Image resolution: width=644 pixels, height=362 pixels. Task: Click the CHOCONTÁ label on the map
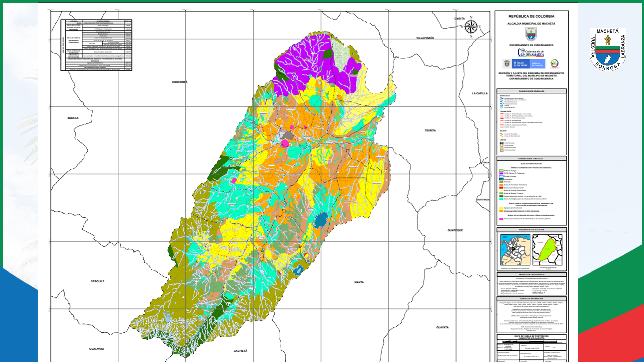[x=180, y=82]
